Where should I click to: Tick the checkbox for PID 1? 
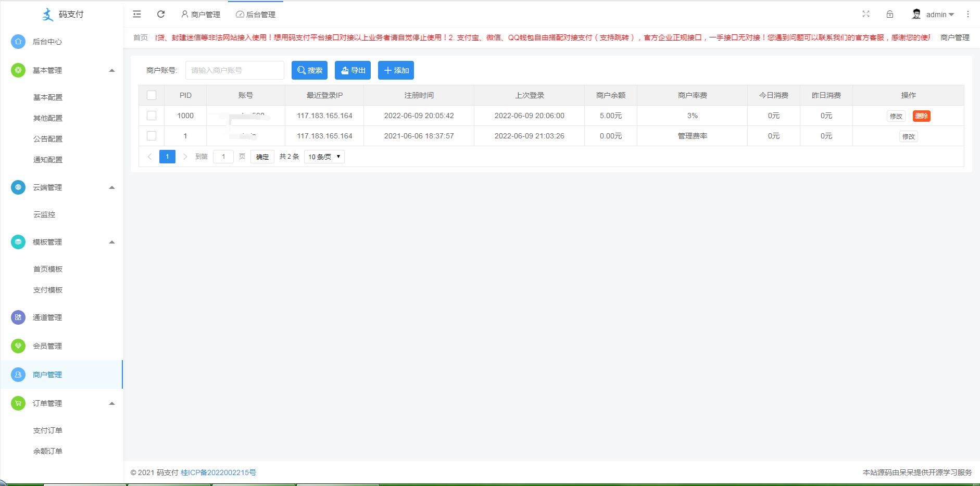pos(152,136)
